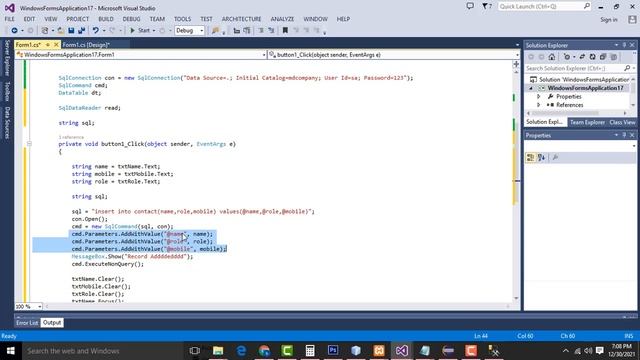The image size is (640, 360).
Task: Click the split editor handle above the scrollbar
Action: click(x=516, y=64)
